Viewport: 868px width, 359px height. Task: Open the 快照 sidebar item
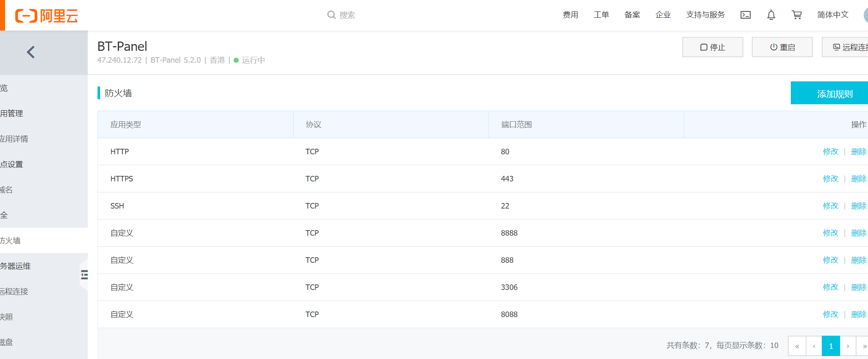[44, 317]
